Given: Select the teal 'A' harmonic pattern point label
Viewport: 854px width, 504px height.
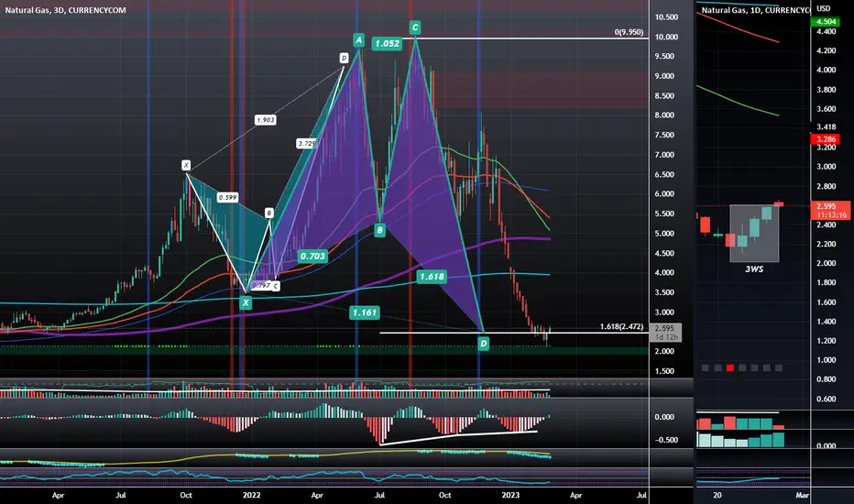Looking at the screenshot, I should (358, 39).
